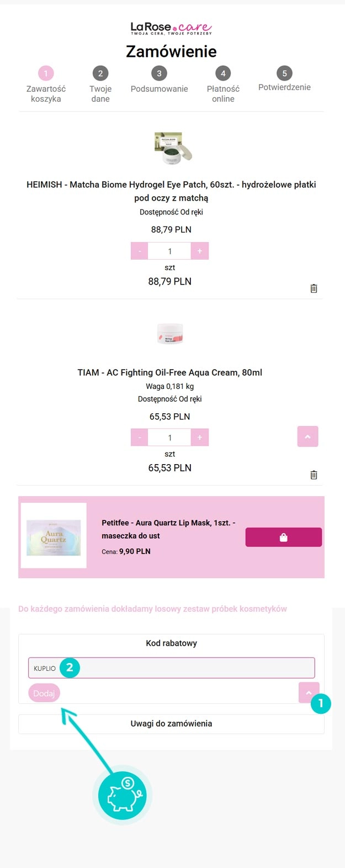
Task: Add Petitfee Lip Mask via bag button
Action: click(x=283, y=537)
